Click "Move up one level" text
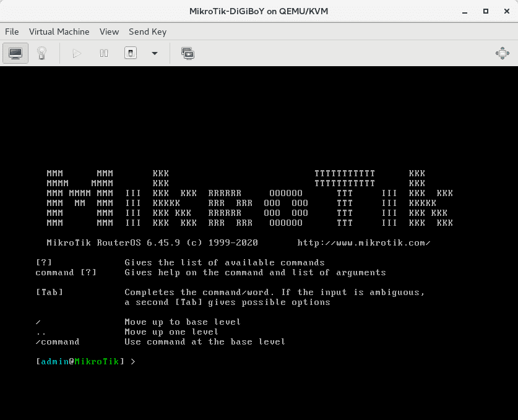The height and width of the screenshot is (420, 518). pyautogui.click(x=171, y=332)
